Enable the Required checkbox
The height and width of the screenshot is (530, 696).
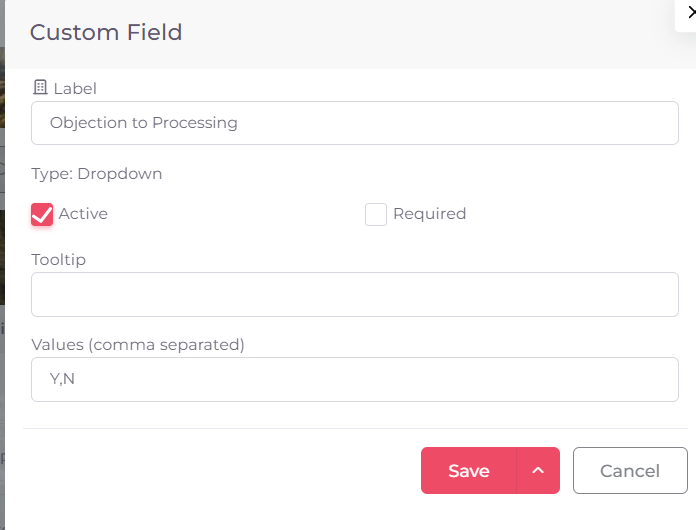click(376, 214)
